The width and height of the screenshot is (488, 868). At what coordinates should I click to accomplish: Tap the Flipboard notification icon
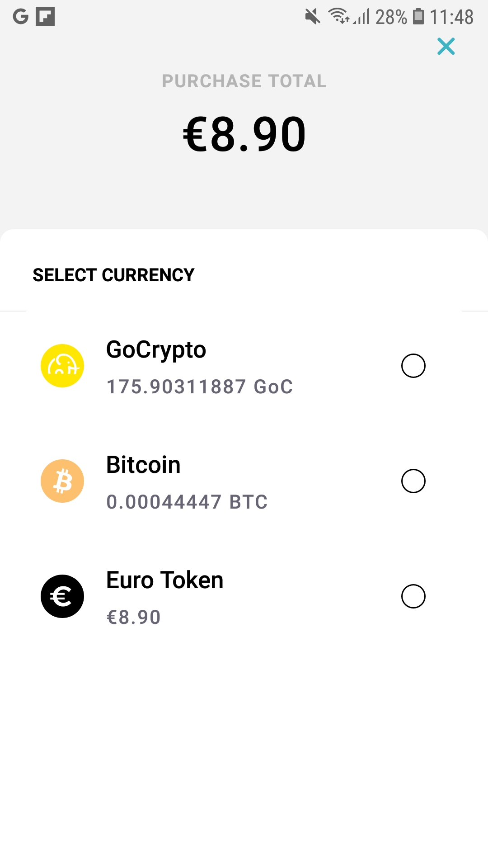click(45, 17)
